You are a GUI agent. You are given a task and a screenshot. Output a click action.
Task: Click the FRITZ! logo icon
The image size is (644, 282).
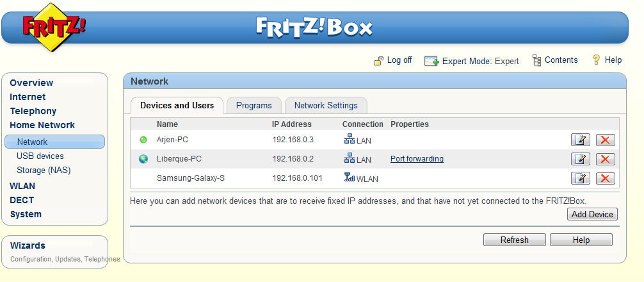[53, 27]
